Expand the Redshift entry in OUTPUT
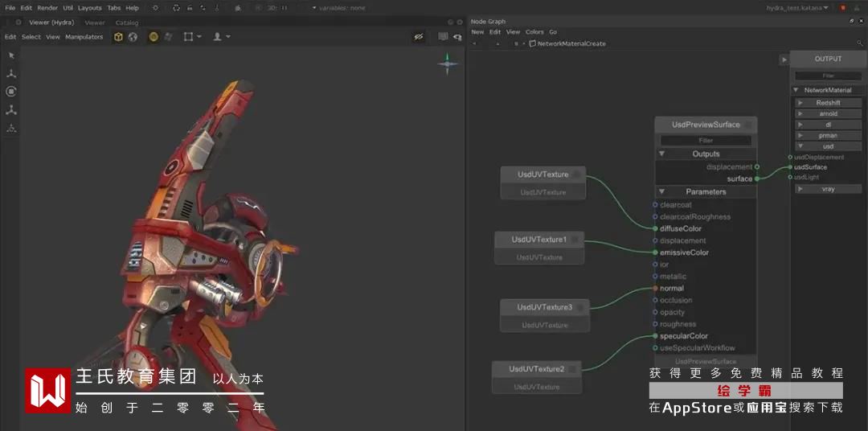The width and height of the screenshot is (868, 431). pos(800,102)
